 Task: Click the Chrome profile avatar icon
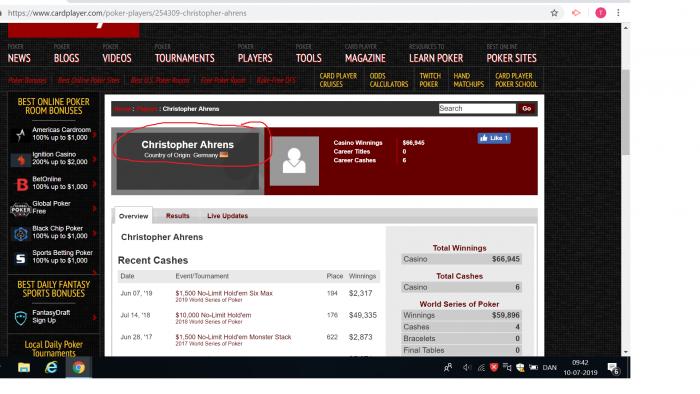point(600,13)
